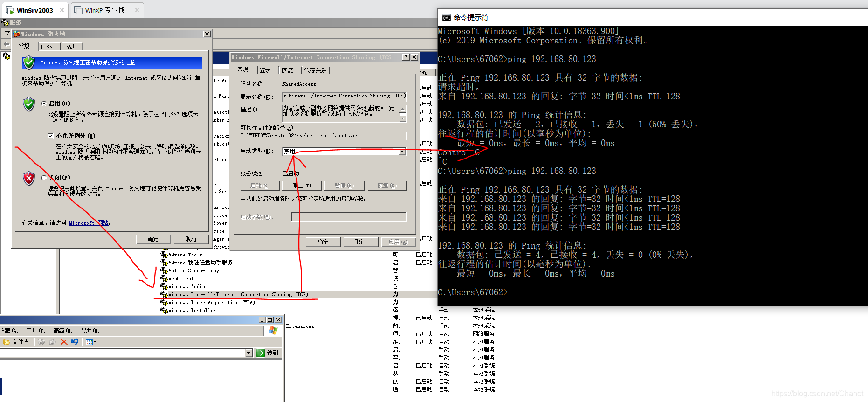868x402 pixels.
Task: Click the grayed Move To toolbar icon
Action: pos(41,342)
